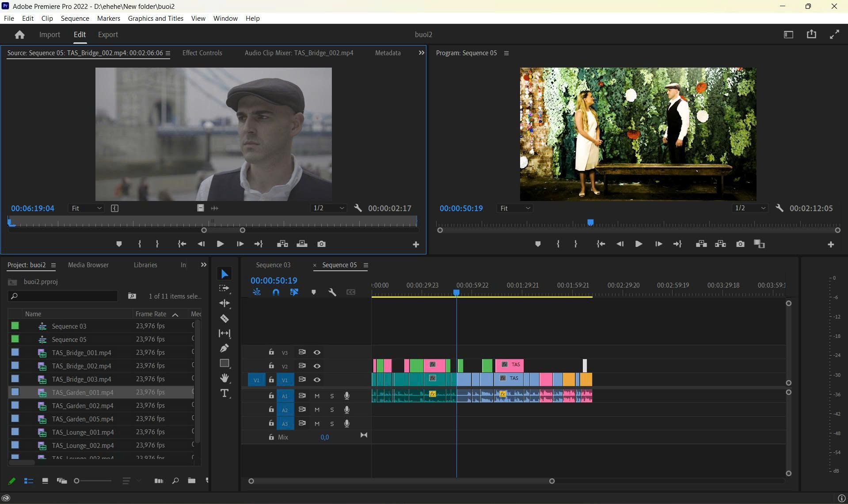Click Export Frame camera in Program monitor
Image resolution: width=848 pixels, height=504 pixels.
pos(740,244)
